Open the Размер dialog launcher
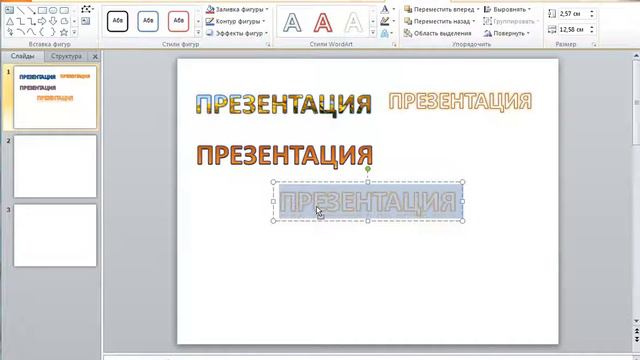This screenshot has width=640, height=360. 594,44
